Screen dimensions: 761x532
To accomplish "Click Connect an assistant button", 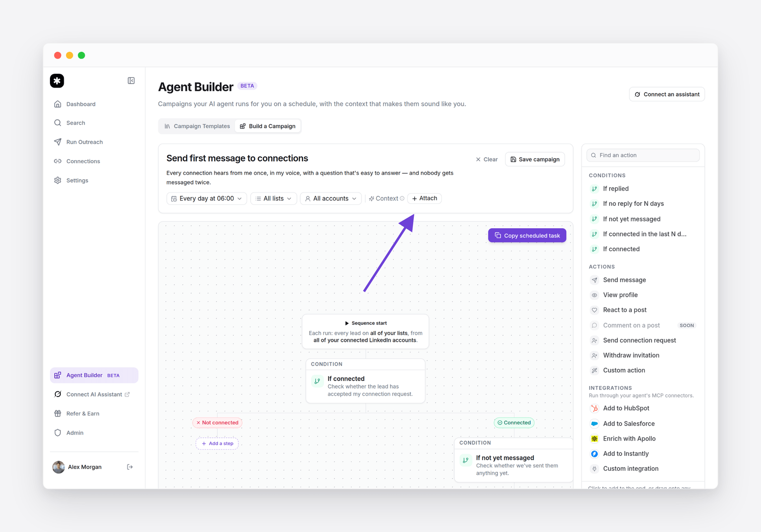I will pyautogui.click(x=667, y=94).
